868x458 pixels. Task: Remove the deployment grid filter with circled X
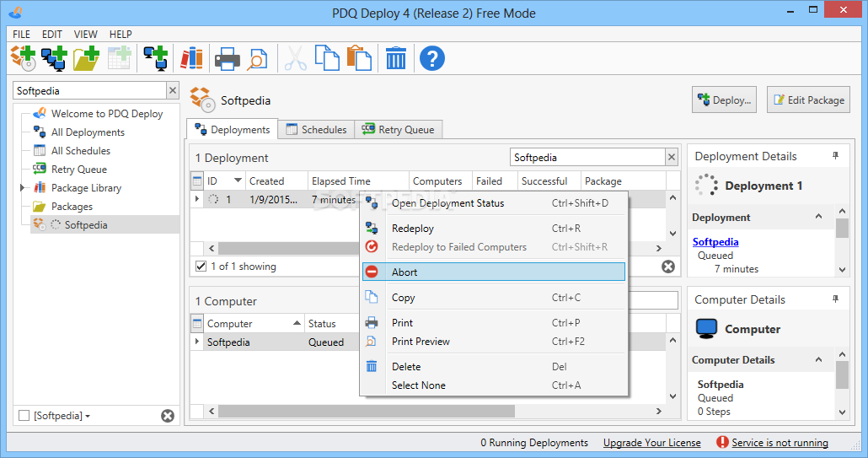coord(668,267)
